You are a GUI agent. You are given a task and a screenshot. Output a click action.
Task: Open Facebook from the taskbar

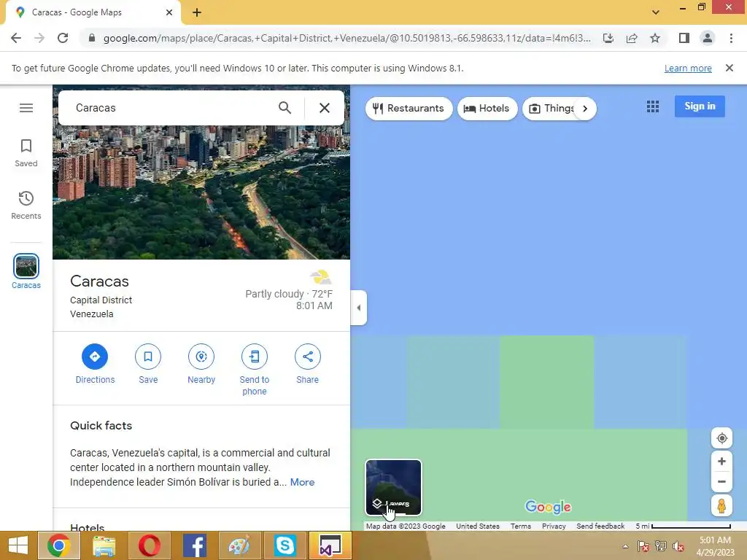tap(194, 545)
